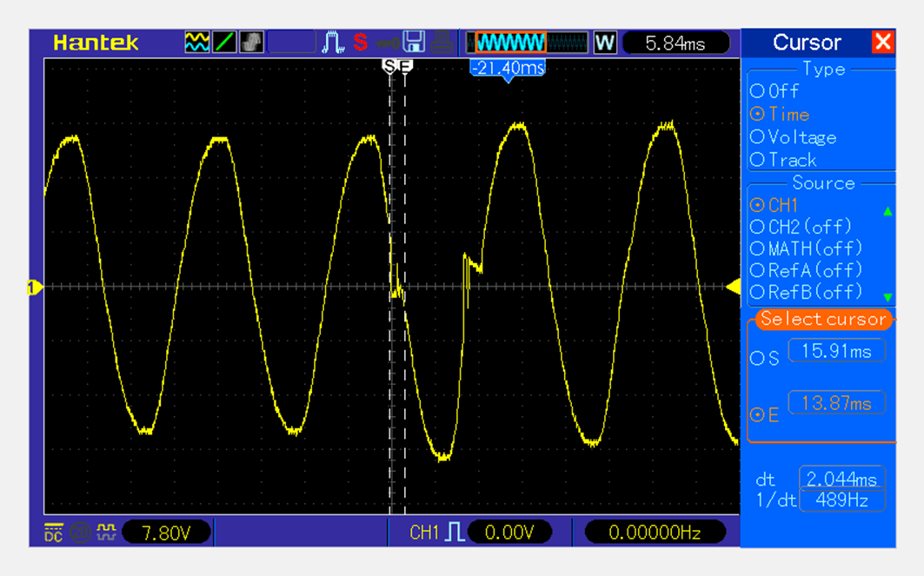Click the printer icon
The image size is (924, 576).
[x=442, y=43]
